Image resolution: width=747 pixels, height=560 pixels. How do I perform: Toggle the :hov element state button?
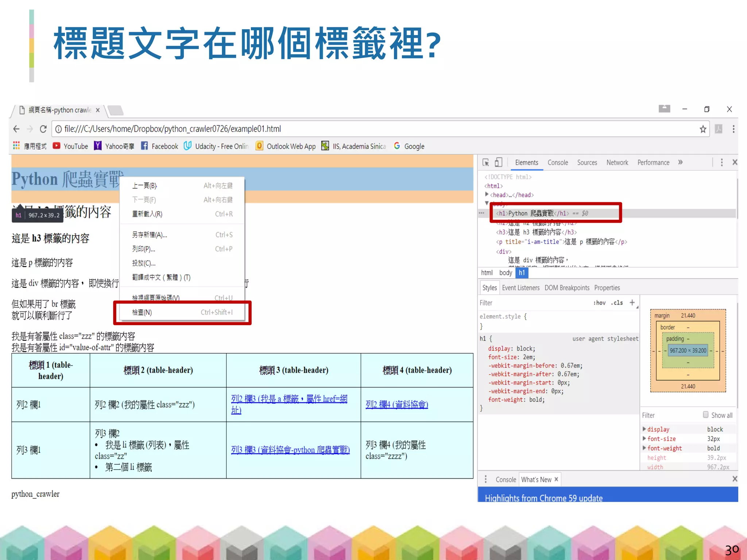coord(599,303)
